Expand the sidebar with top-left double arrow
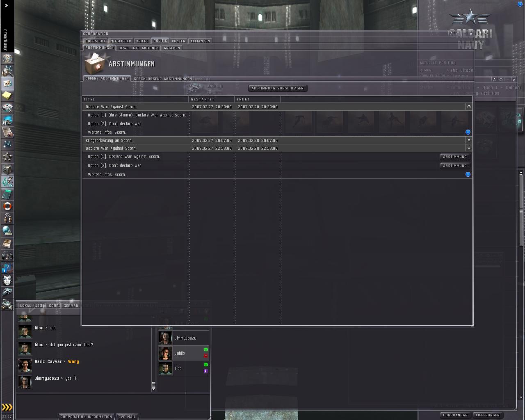525x420 pixels. click(x=6, y=6)
